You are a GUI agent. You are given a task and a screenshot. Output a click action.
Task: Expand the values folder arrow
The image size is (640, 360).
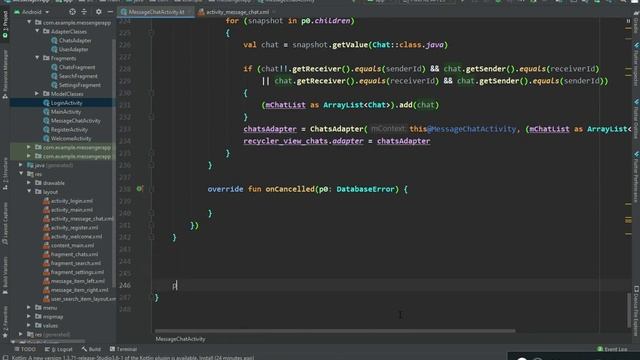(x=29, y=325)
